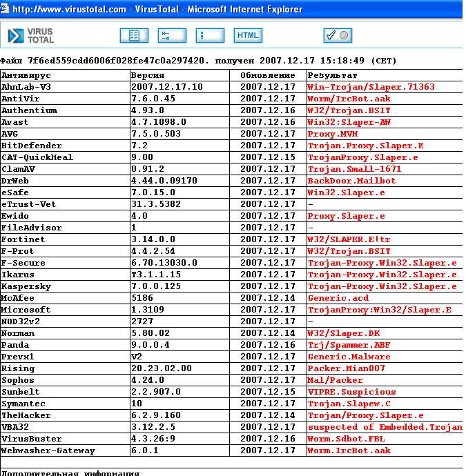Select Symantec result Trojan.Slapew.C
The width and height of the screenshot is (466, 476).
pos(349,404)
